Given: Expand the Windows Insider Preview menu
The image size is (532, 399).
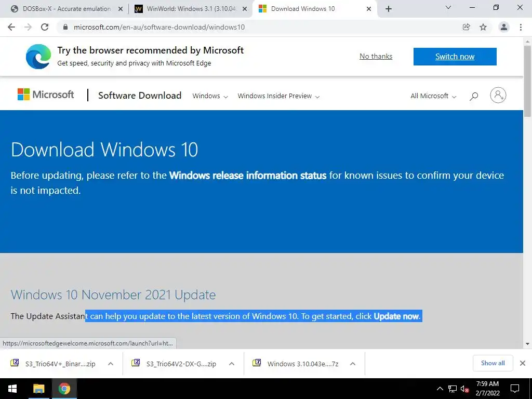Looking at the screenshot, I should [x=278, y=96].
